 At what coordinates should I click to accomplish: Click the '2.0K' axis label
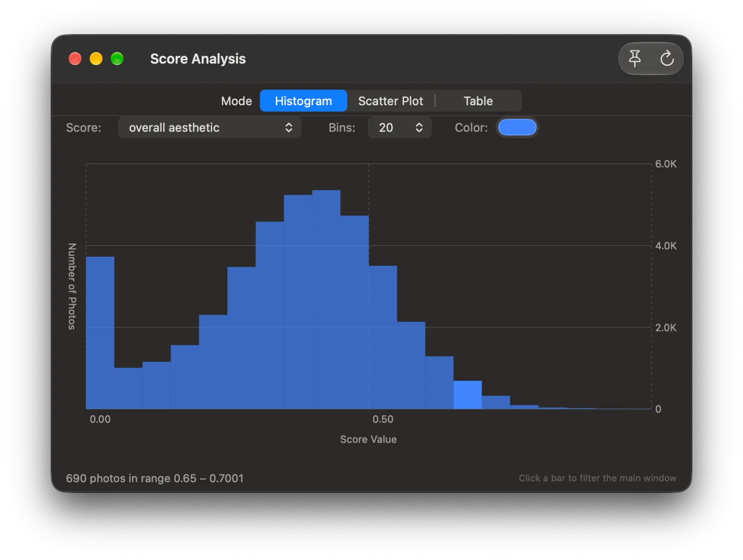click(665, 328)
